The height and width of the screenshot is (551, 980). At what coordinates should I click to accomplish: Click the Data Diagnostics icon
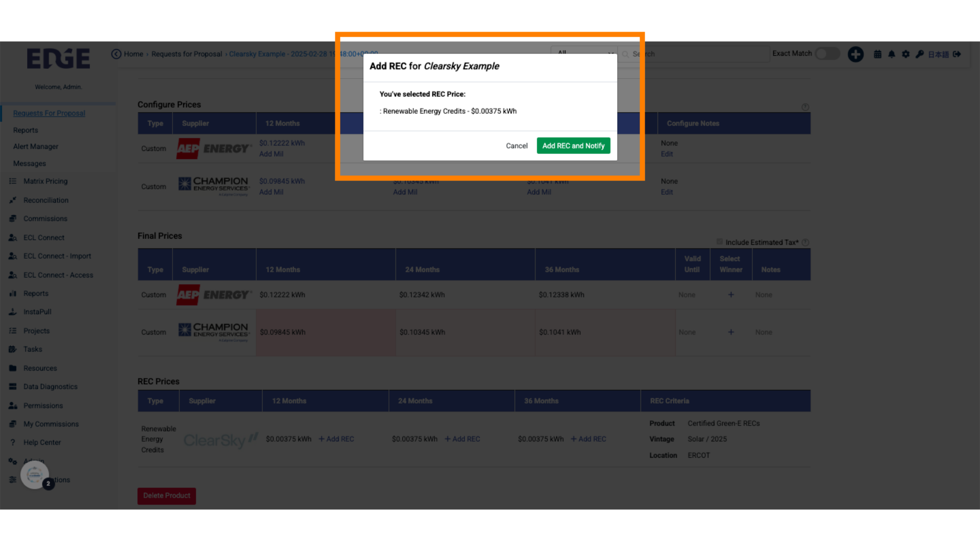click(13, 387)
